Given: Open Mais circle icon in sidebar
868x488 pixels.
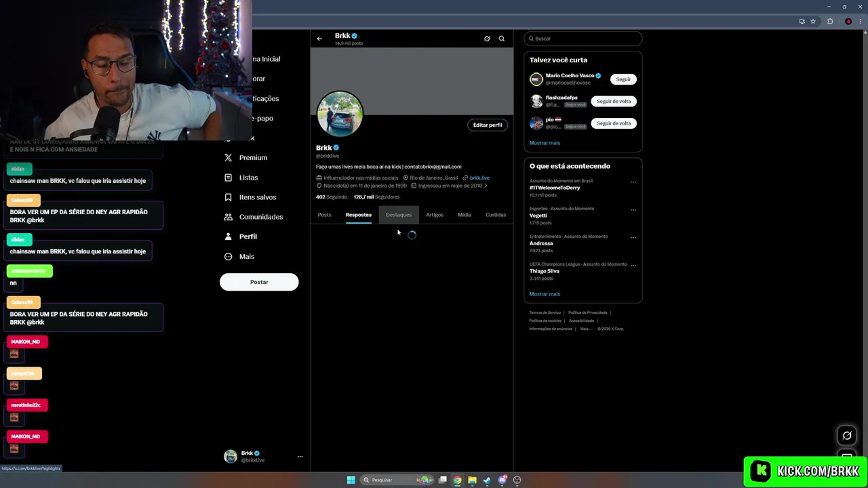Looking at the screenshot, I should 229,256.
